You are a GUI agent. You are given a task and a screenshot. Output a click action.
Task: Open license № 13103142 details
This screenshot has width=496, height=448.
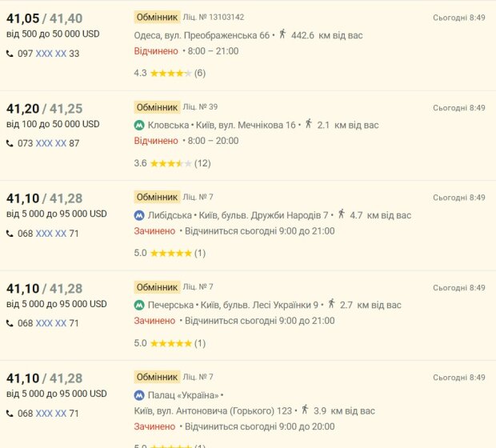(x=214, y=17)
